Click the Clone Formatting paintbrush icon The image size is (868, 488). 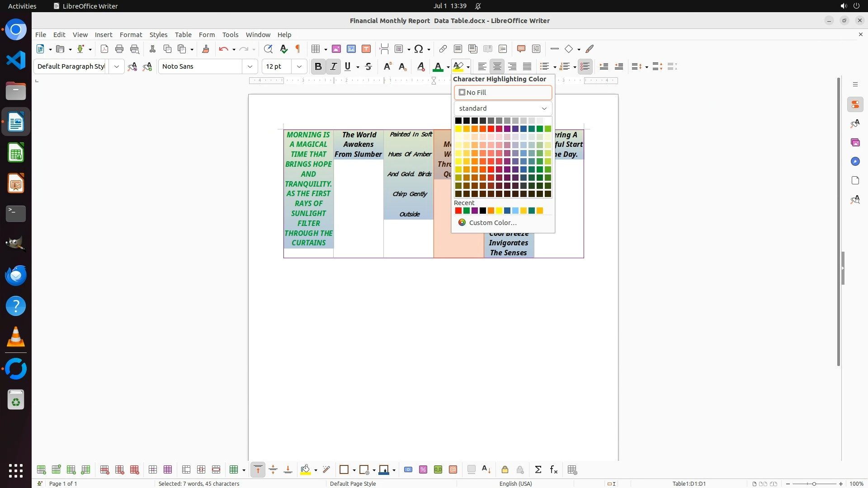(x=205, y=49)
